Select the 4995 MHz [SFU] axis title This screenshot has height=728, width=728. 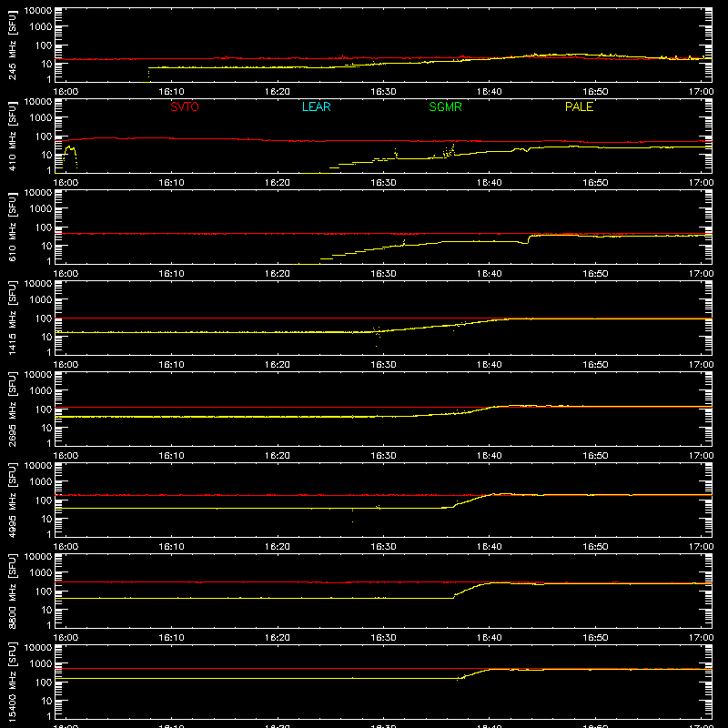click(x=12, y=500)
